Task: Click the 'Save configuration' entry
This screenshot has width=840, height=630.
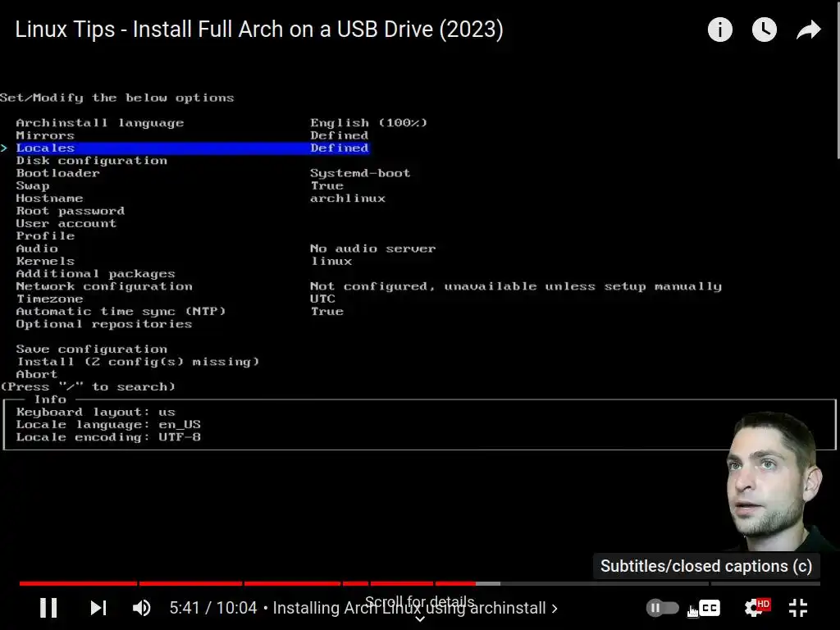Action: 92,349
